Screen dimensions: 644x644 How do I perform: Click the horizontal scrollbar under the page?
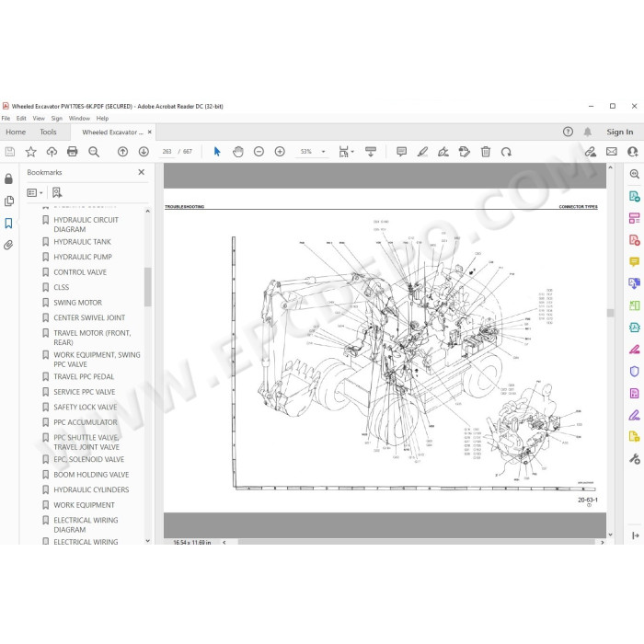click(x=416, y=542)
